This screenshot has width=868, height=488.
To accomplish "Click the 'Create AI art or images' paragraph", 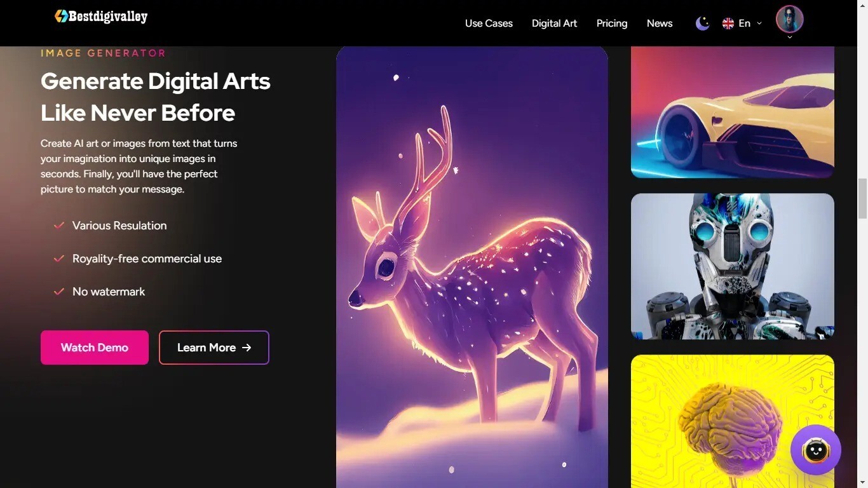I will pyautogui.click(x=139, y=166).
